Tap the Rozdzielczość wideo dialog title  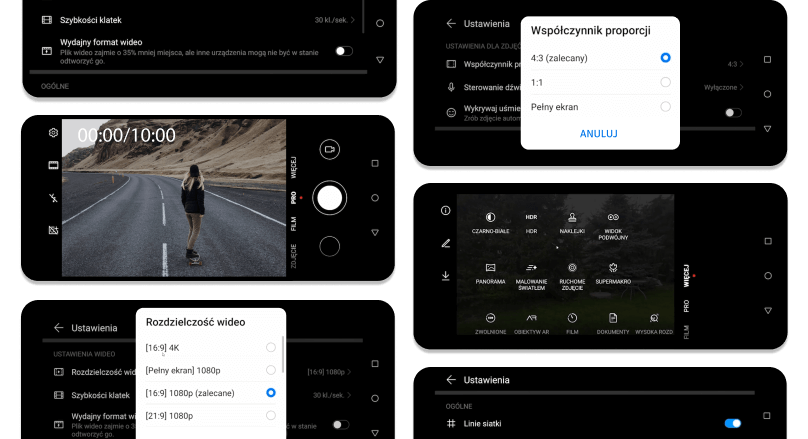click(x=195, y=322)
